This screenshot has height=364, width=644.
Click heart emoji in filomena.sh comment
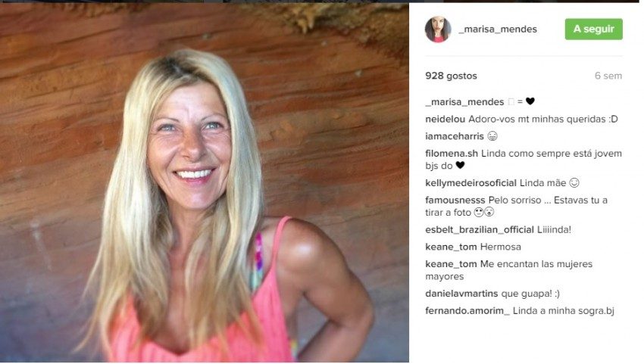[460, 166]
